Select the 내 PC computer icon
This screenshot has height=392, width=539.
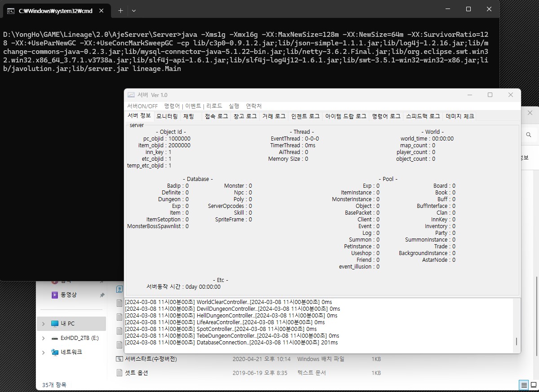pos(55,324)
